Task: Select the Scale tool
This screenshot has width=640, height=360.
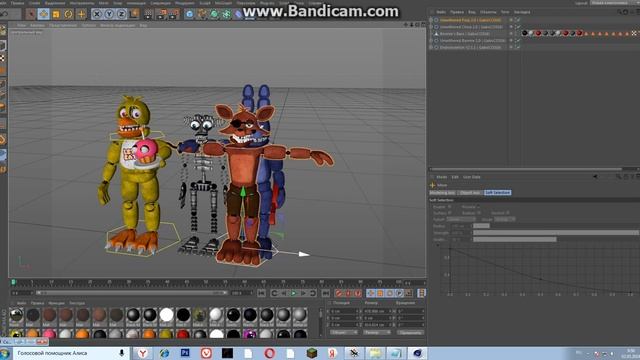Action: (x=56, y=14)
